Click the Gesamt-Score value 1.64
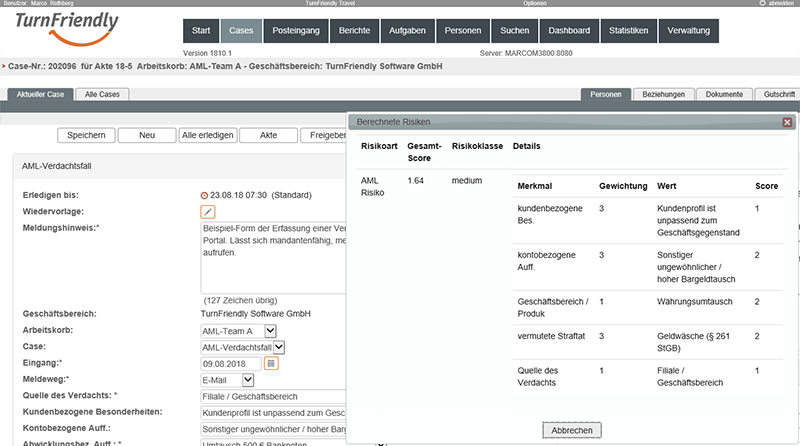Screen dimensions: 800x446 pos(416,181)
